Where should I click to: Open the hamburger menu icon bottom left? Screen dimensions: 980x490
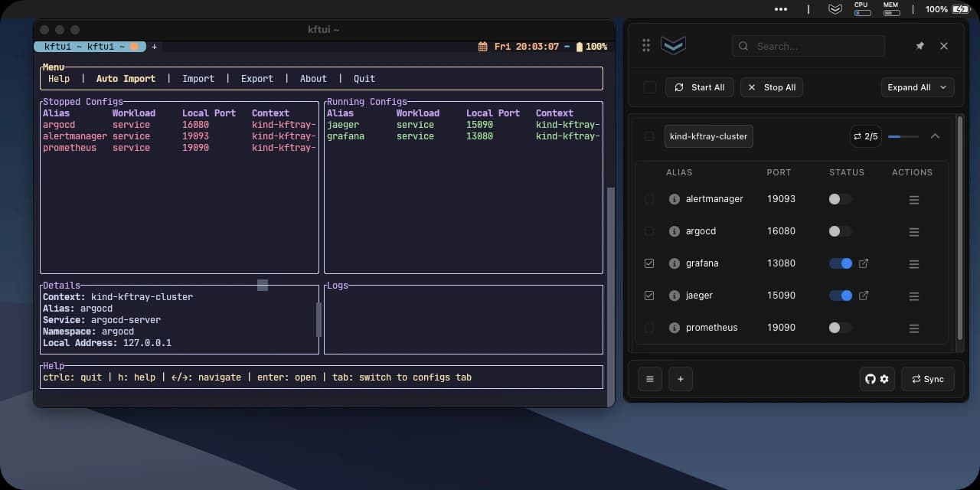tap(649, 378)
